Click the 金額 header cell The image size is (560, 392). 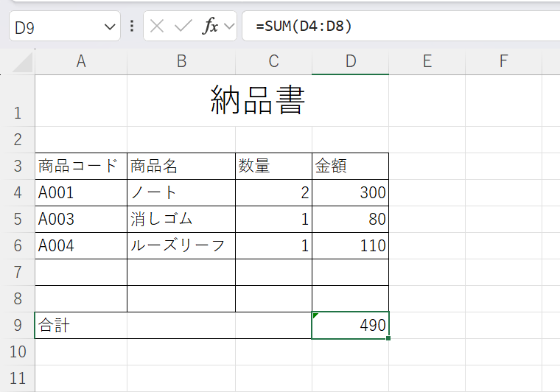coord(350,166)
